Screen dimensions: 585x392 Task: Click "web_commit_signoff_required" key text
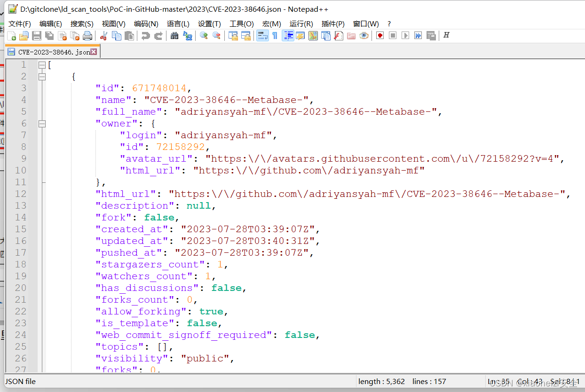click(184, 335)
